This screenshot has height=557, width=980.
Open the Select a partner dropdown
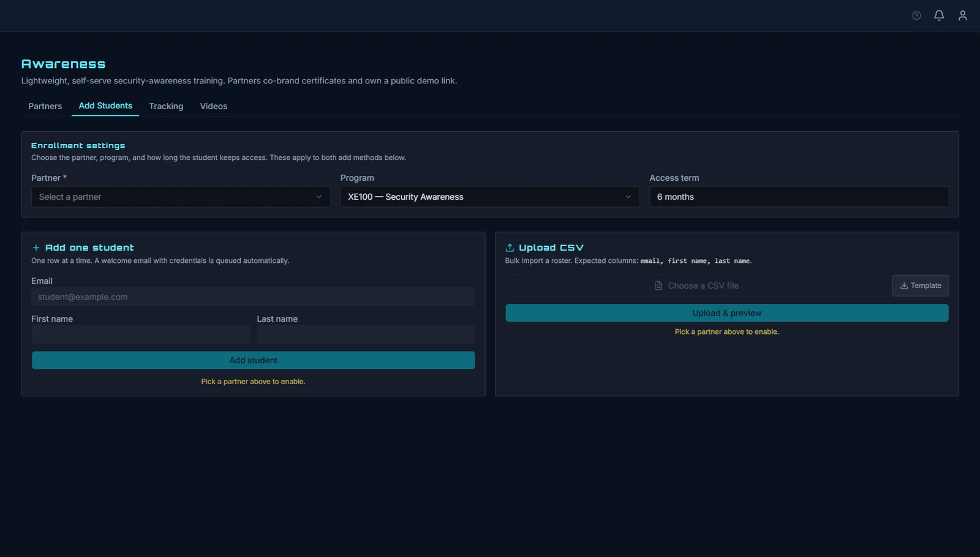point(181,197)
